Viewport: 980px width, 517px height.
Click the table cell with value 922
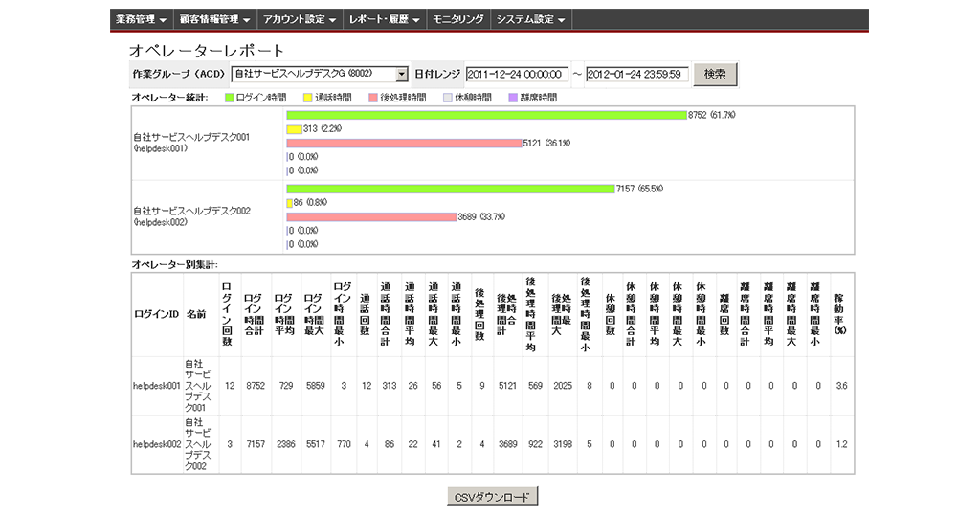tap(536, 444)
